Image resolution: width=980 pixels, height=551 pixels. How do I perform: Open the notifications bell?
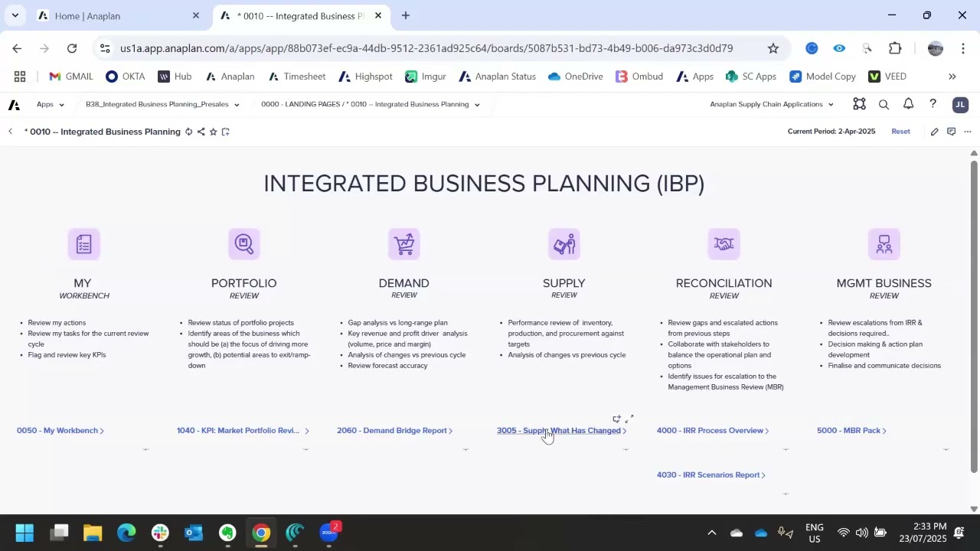tap(908, 105)
